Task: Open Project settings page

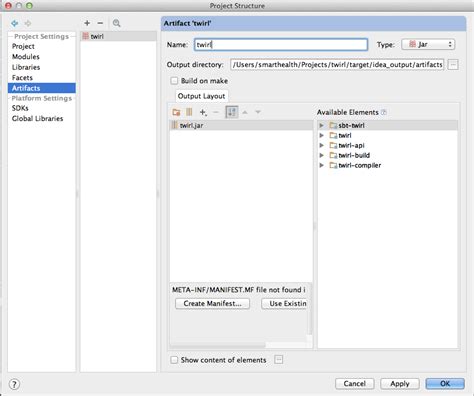Action: pos(23,46)
